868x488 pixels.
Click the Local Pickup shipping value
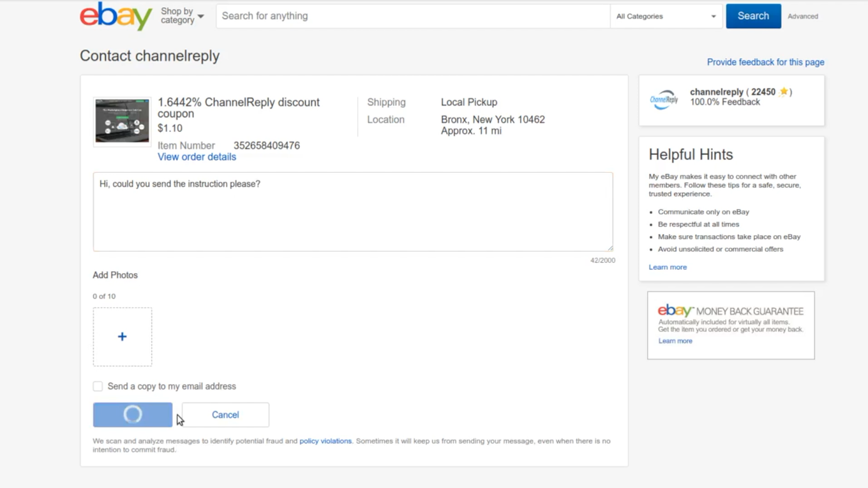pos(469,102)
